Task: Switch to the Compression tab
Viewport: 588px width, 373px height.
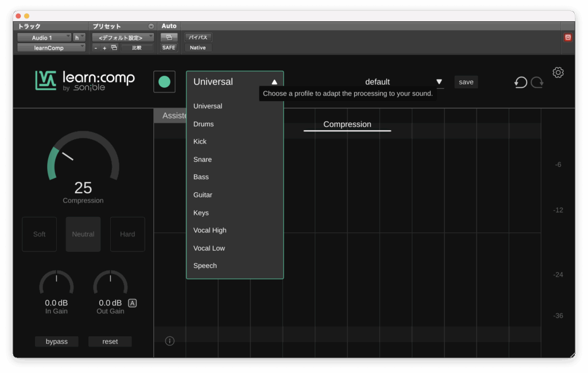Action: 347,124
